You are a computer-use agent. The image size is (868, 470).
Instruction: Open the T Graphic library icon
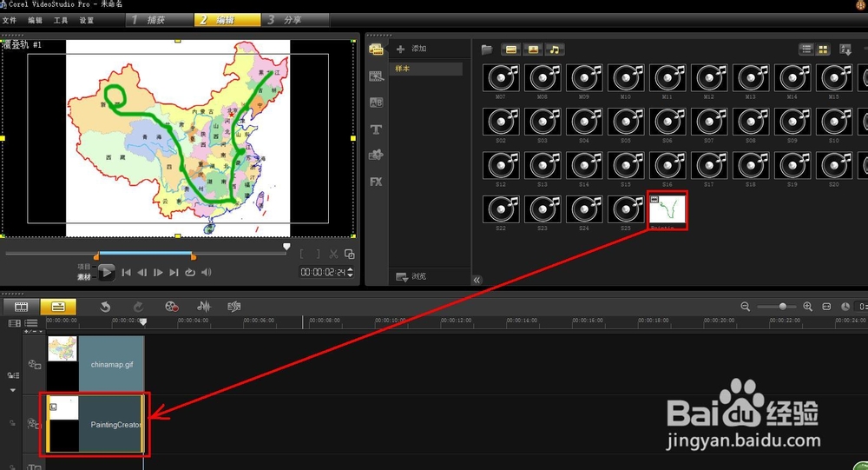click(x=376, y=129)
